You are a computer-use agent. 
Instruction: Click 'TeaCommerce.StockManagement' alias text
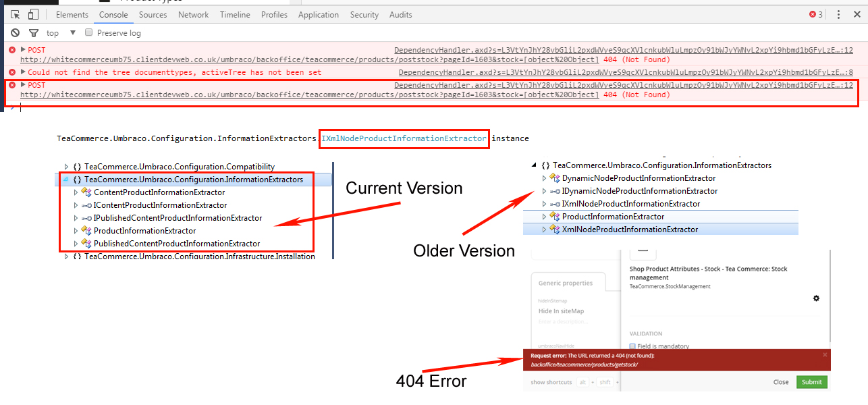670,286
